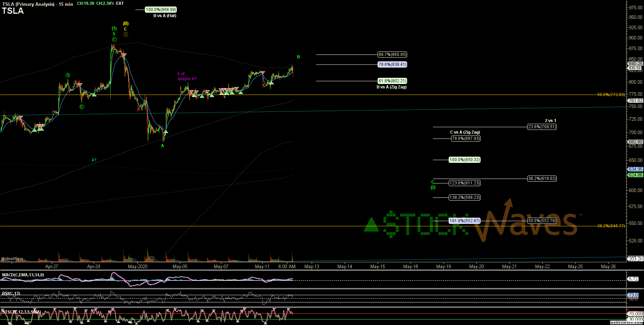Click the May-19 date on the time axis
The width and height of the screenshot is (644, 325).
[x=444, y=266]
